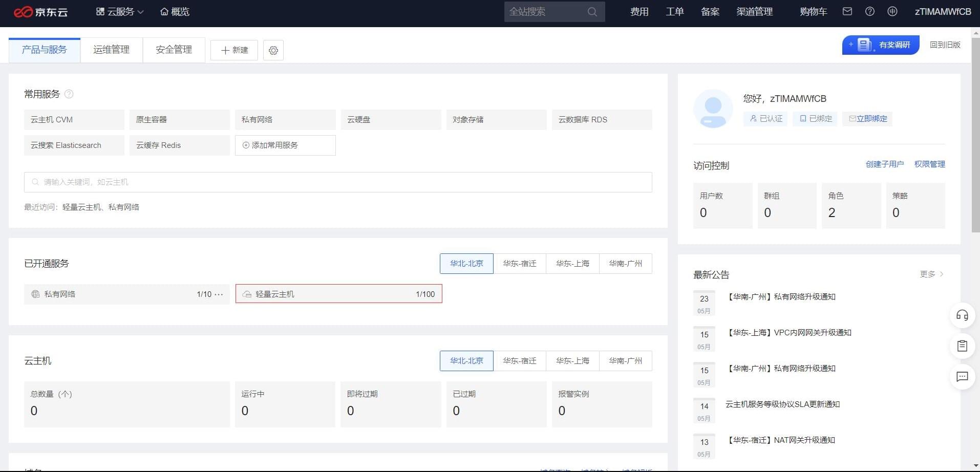Image resolution: width=980 pixels, height=472 pixels.
Task: Click the 角色 count card
Action: point(851,205)
